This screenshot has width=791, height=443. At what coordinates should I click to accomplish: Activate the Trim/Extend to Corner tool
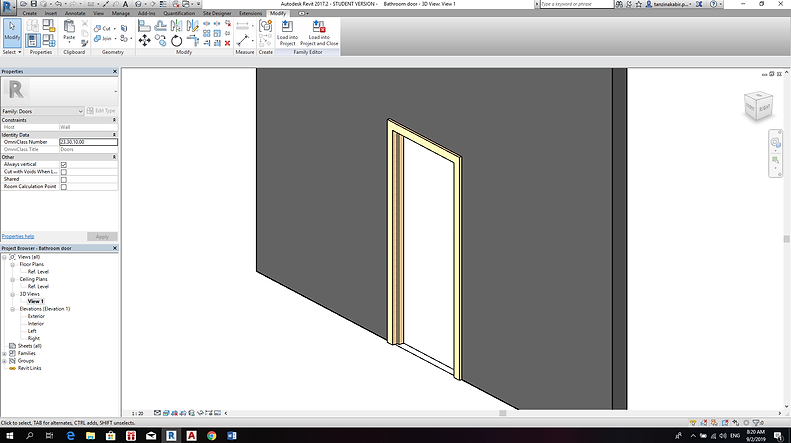[x=193, y=40]
